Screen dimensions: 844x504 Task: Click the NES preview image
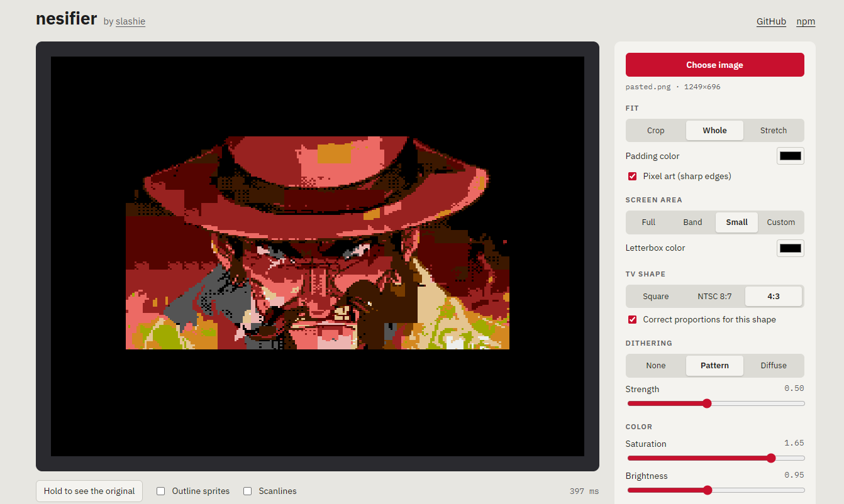coord(318,256)
